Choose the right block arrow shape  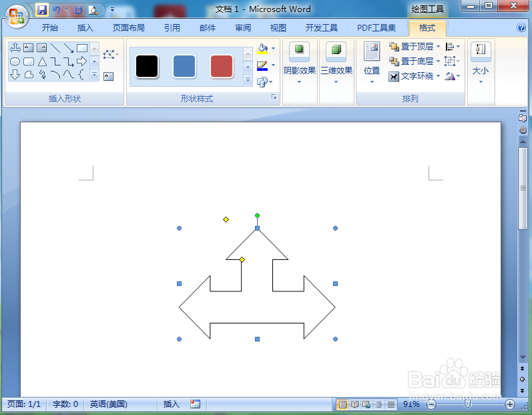(81, 61)
